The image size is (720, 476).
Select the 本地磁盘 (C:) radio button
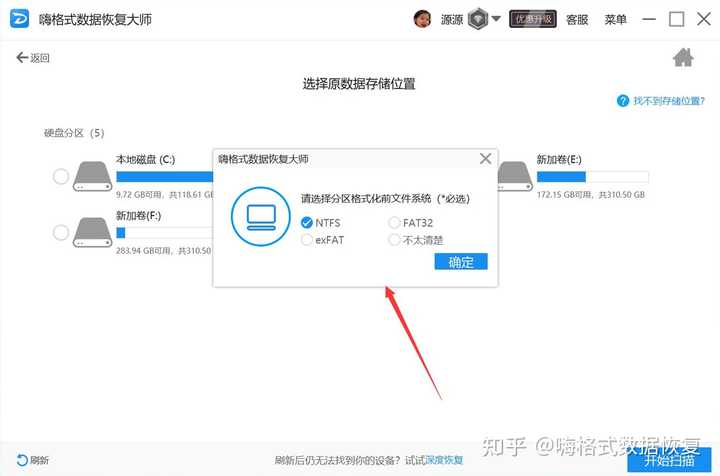point(61,176)
